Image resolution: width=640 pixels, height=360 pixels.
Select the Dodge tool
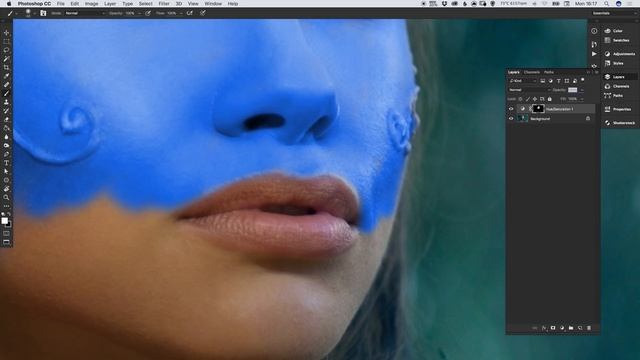6,145
